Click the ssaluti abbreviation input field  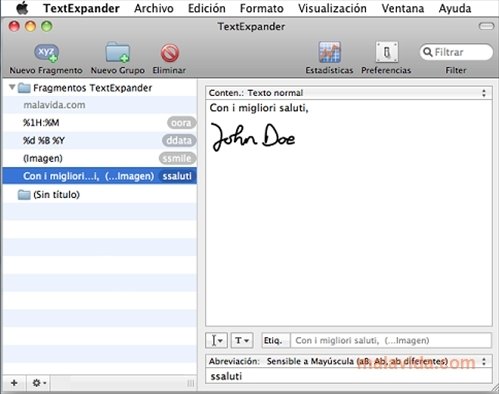(349, 376)
